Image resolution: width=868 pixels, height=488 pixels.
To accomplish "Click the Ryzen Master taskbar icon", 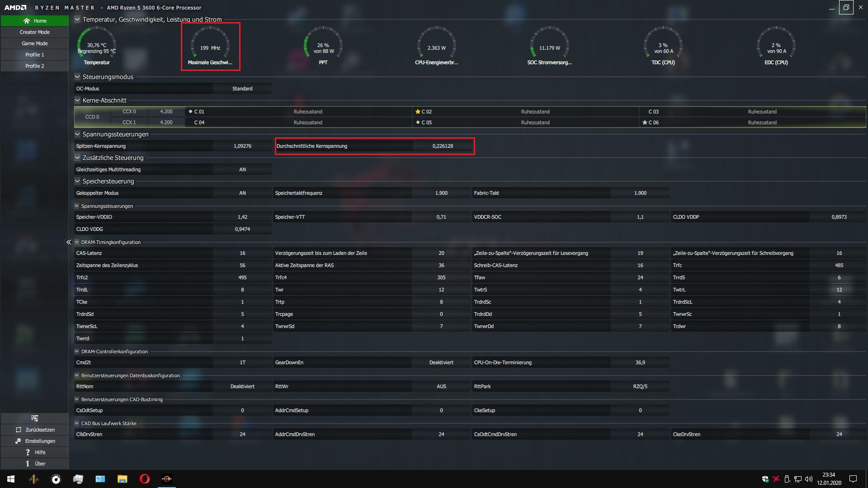I will click(x=166, y=479).
